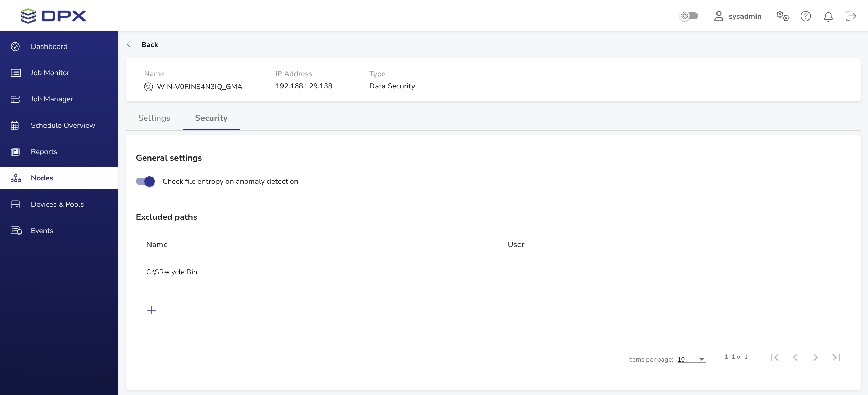Toggle the theme mode switch
This screenshot has width=868, height=395.
(x=689, y=16)
